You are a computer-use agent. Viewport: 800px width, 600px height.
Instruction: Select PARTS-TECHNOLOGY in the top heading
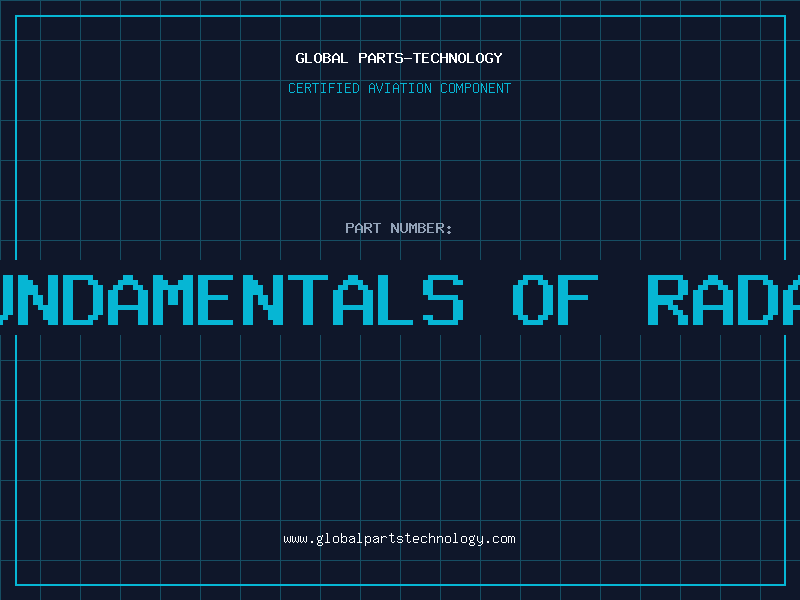pyautogui.click(x=430, y=58)
